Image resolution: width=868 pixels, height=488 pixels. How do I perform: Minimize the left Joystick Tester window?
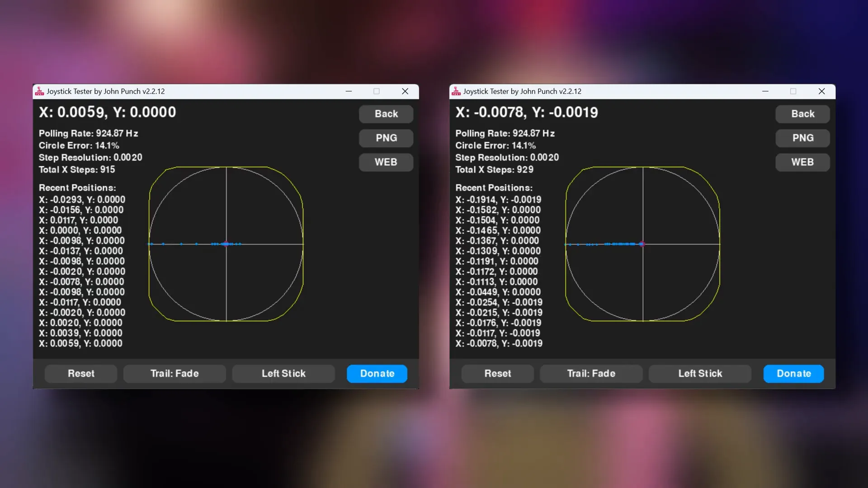(349, 91)
